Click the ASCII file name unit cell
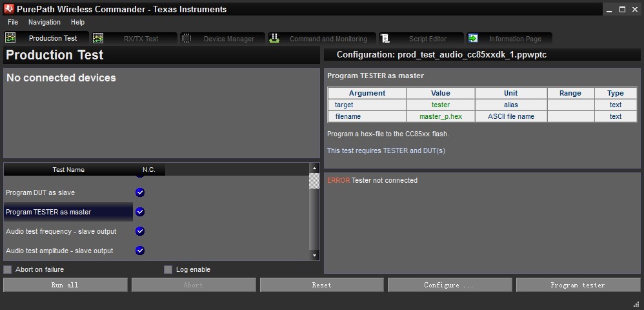Viewport: 644px width, 310px height. coord(511,116)
